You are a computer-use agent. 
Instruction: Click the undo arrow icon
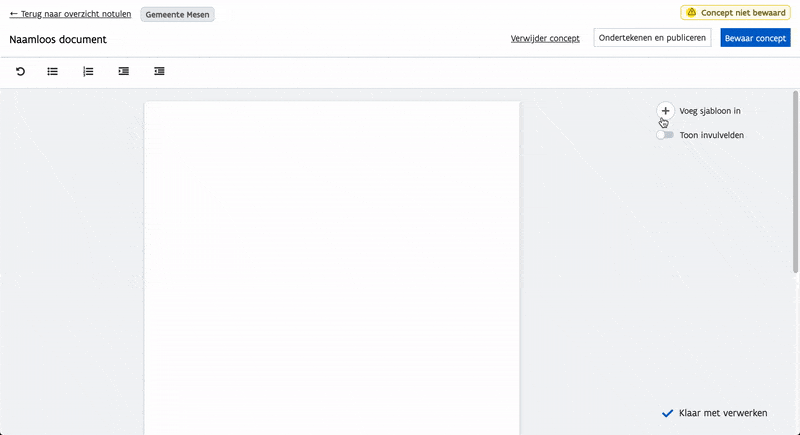[20, 72]
